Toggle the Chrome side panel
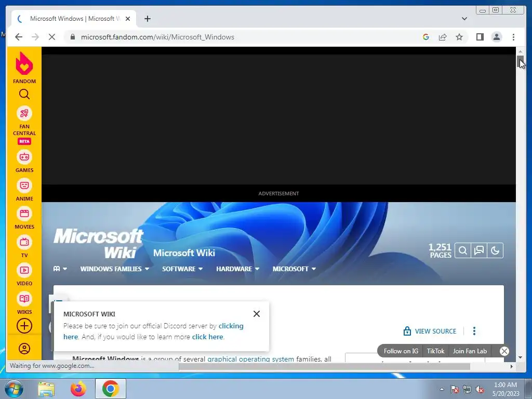Viewport: 532px width, 399px height. 480,37
